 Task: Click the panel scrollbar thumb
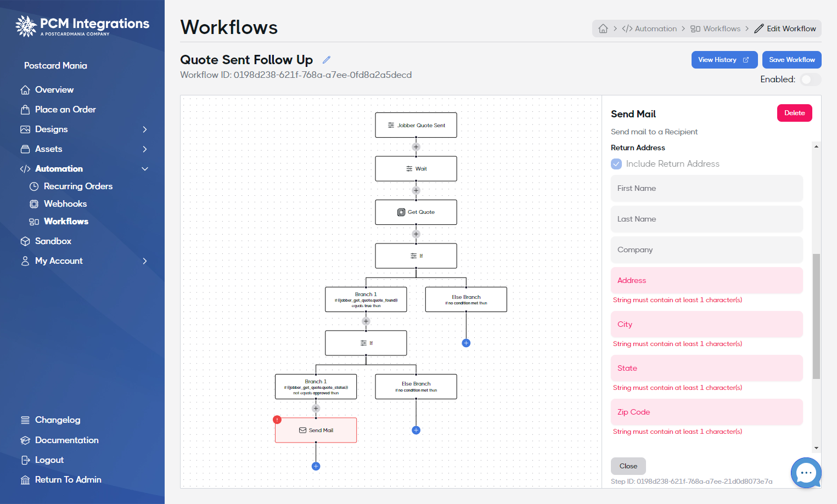point(816,316)
